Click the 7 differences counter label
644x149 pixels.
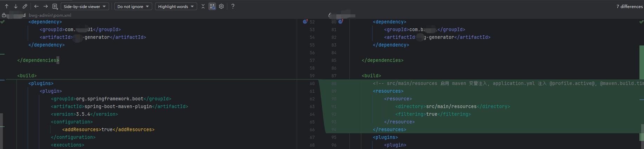629,6
